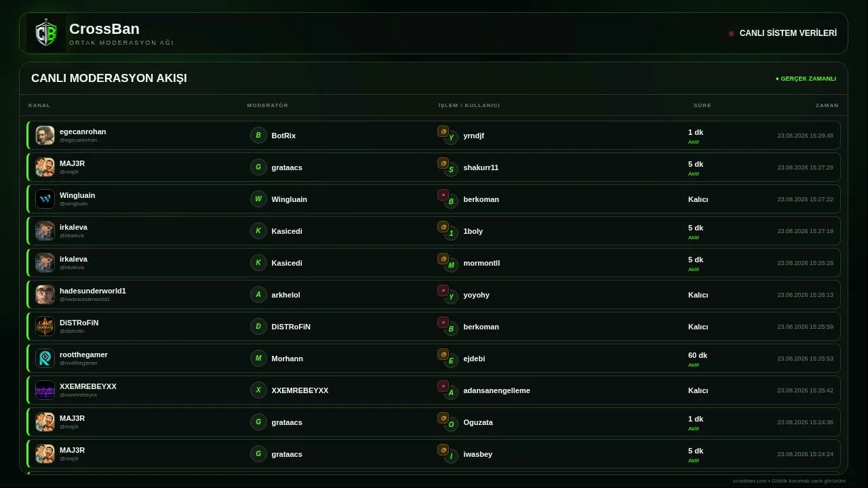Click the Wingluain channel logo icon

point(45,199)
